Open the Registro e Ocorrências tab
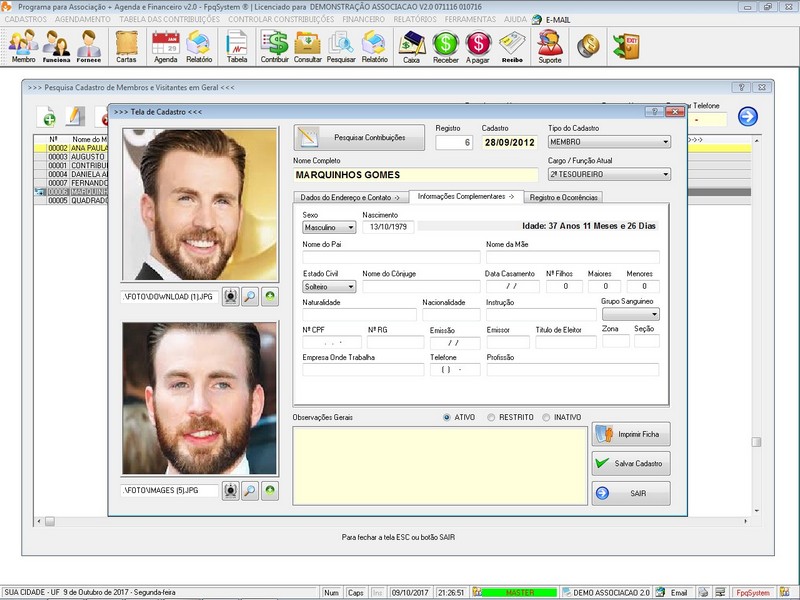800x600 pixels. (565, 197)
